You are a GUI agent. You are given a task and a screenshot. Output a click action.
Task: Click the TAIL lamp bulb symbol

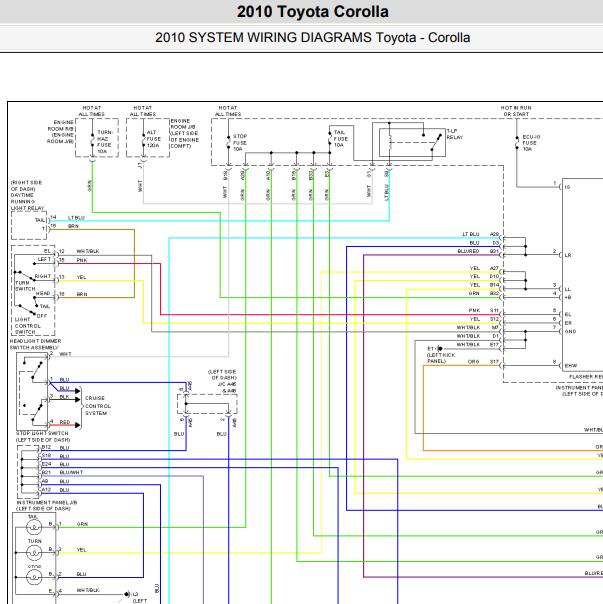pyautogui.click(x=34, y=527)
